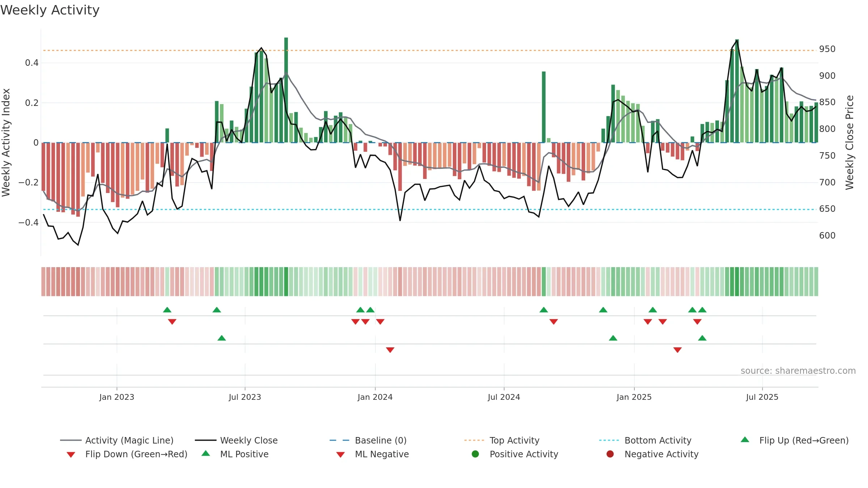Click the black line sample beside Weekly Close

[x=206, y=440]
